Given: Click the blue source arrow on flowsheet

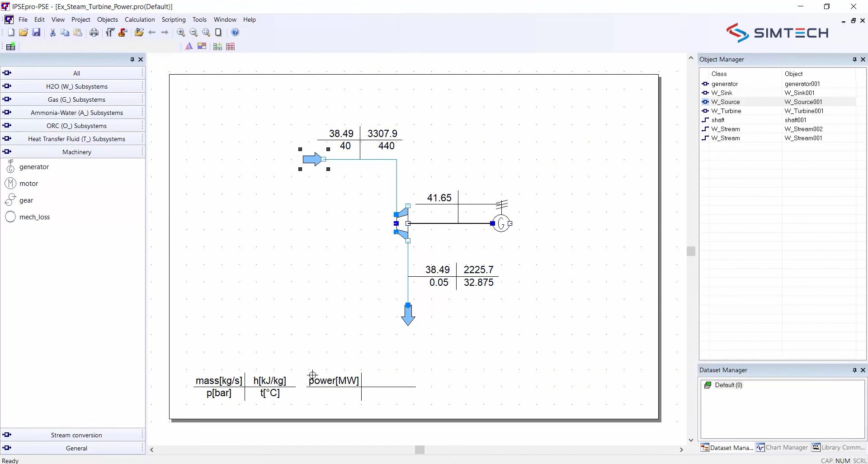Looking at the screenshot, I should (312, 159).
